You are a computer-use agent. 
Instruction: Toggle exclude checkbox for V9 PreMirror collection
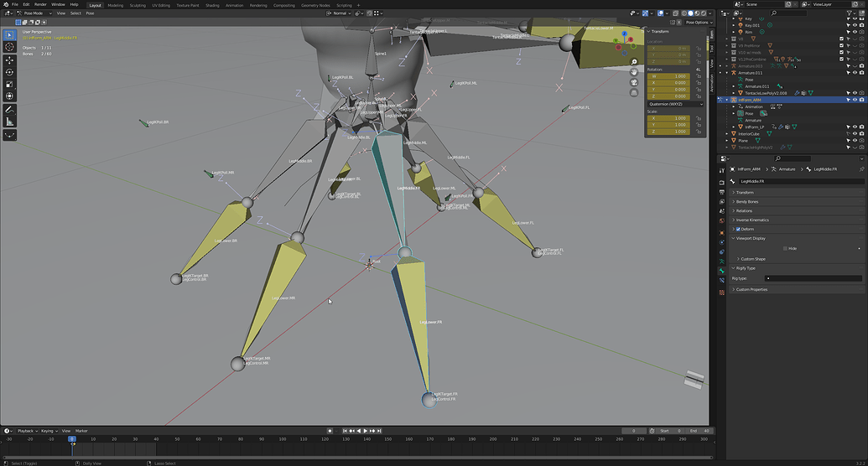(841, 45)
